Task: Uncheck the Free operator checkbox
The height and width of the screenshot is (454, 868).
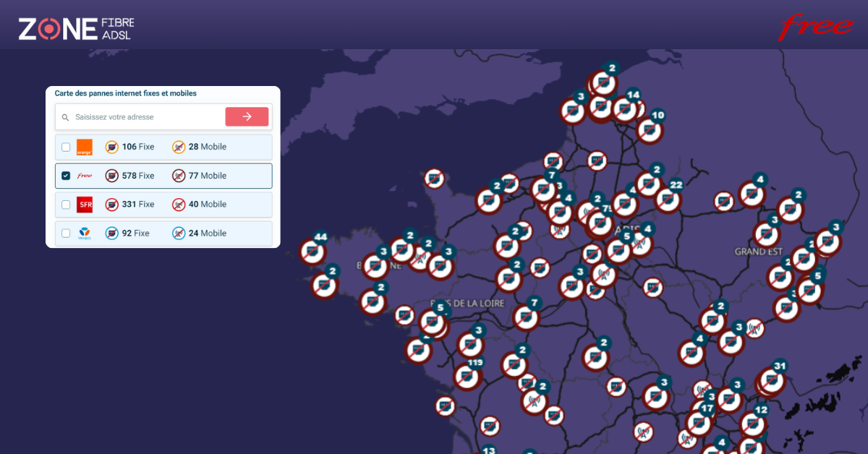Action: pyautogui.click(x=66, y=176)
